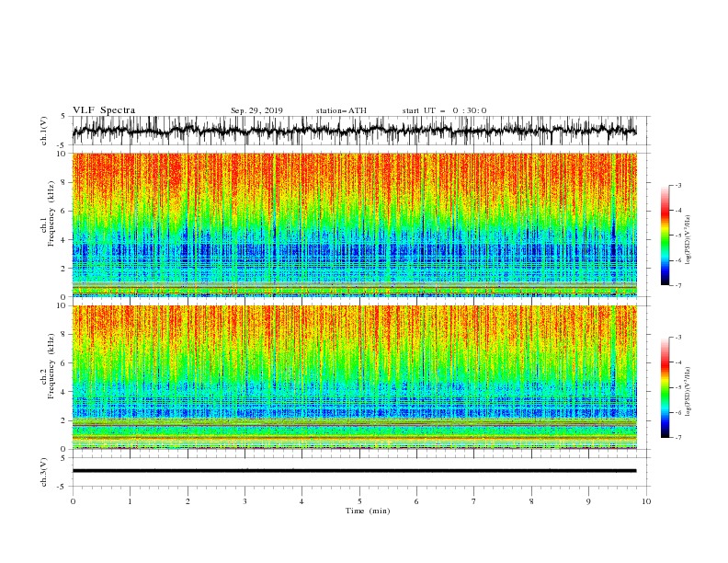Click the ch.2 spectrogram color scale bar
Viewport: 728px width, 563px height.
click(x=665, y=387)
